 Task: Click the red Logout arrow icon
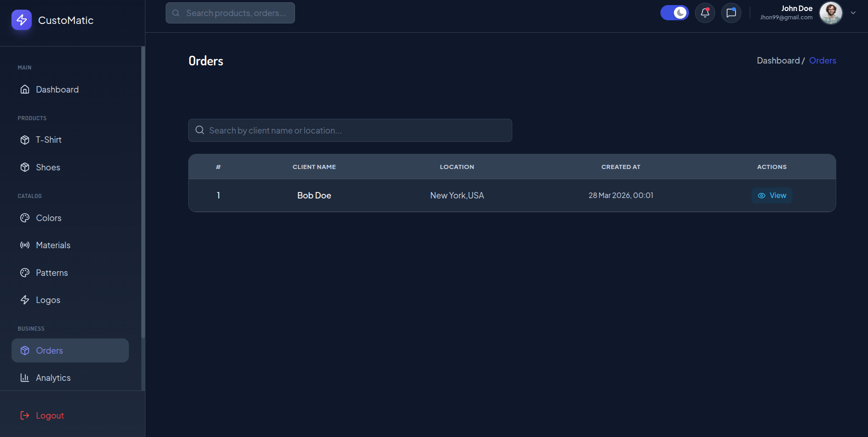(25, 415)
